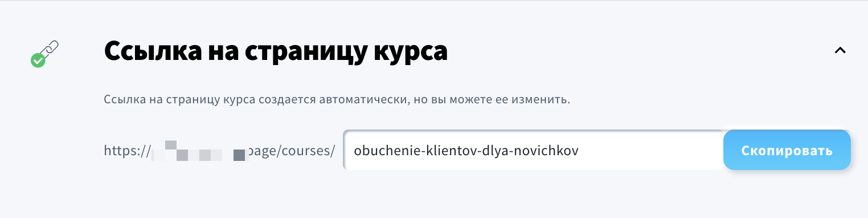Select the «Ссылка на страницу курса» heading
Image resolution: width=868 pixels, height=218 pixels.
coord(276,52)
